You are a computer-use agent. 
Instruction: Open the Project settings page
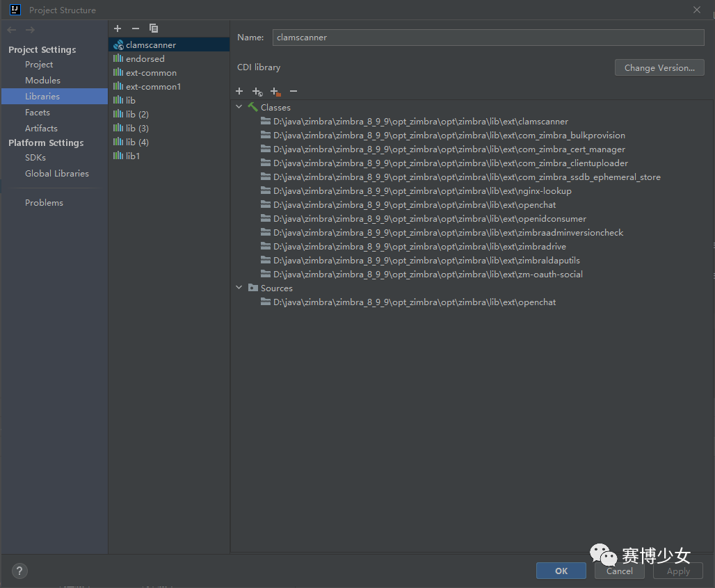coord(39,64)
